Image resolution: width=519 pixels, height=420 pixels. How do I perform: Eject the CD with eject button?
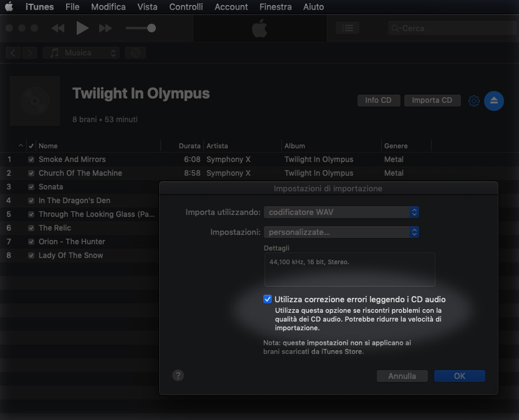[494, 101]
